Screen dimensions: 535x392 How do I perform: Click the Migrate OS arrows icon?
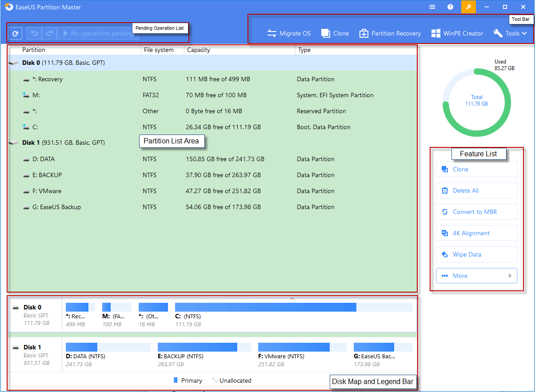[x=272, y=33]
